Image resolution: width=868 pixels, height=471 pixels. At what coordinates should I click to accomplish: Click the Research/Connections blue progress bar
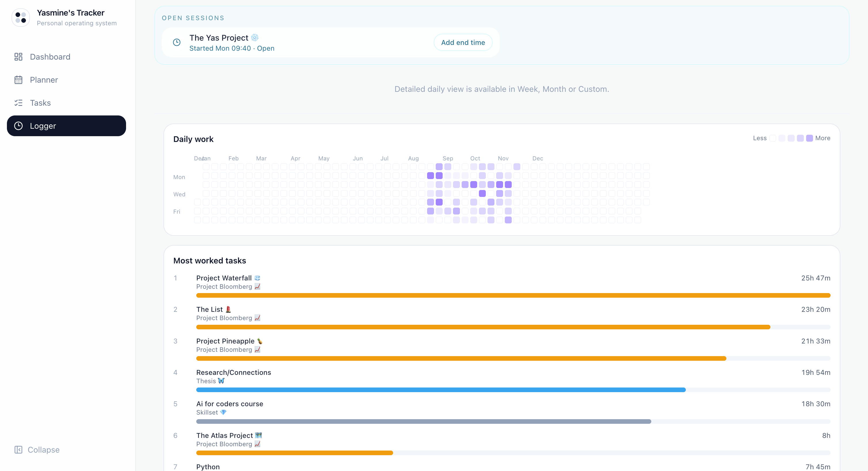441,390
